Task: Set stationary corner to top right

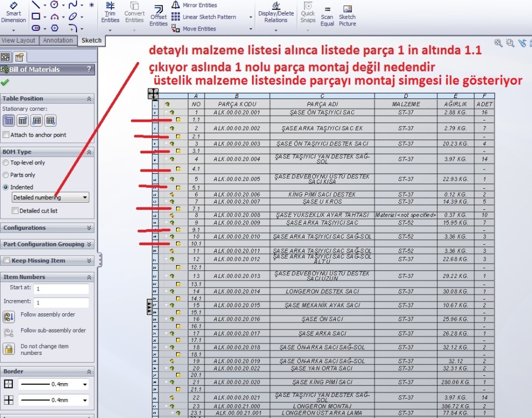Action: pyautogui.click(x=23, y=121)
